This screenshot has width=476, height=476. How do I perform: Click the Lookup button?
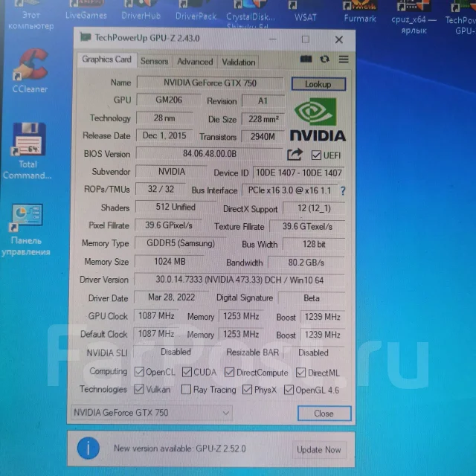tap(318, 84)
